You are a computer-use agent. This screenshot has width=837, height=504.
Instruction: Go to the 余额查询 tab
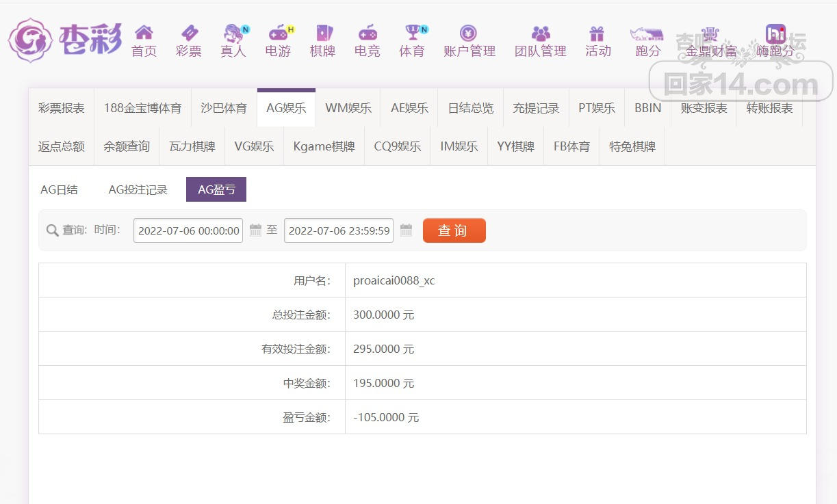point(127,146)
